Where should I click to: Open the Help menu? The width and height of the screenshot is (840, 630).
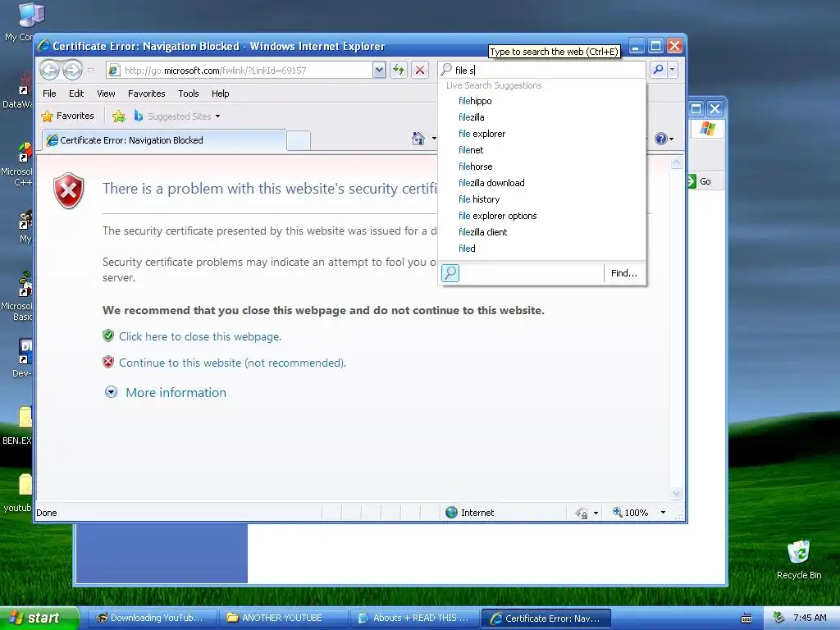pos(220,94)
